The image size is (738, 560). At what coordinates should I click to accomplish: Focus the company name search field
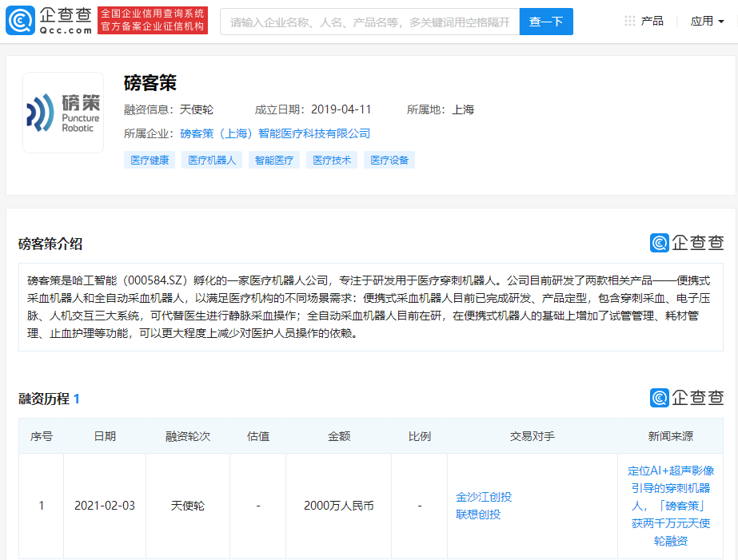(x=370, y=22)
